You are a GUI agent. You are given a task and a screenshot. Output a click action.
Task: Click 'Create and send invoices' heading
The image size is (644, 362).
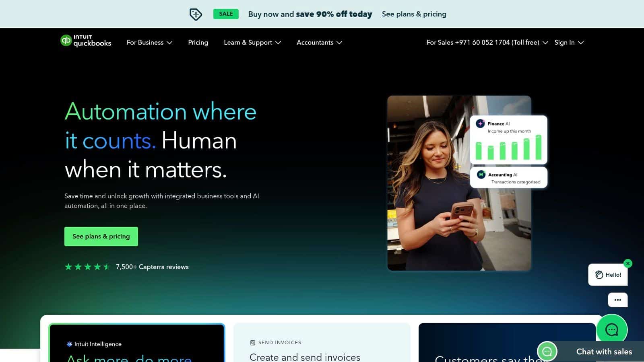pos(305,357)
